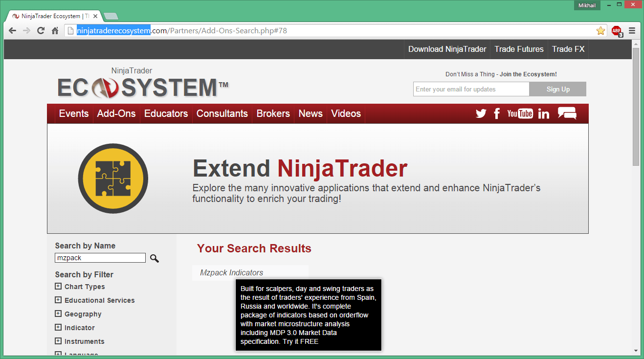Open the LinkedIn icon in red navbar

pyautogui.click(x=544, y=114)
